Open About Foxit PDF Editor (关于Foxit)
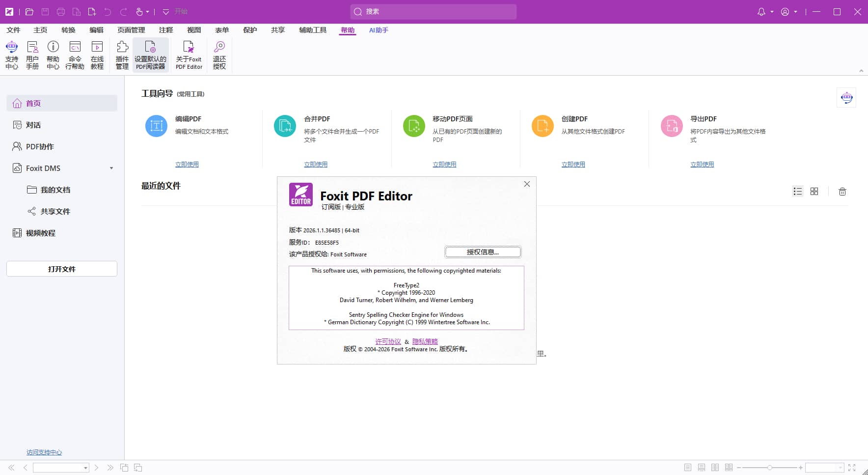 [189, 55]
